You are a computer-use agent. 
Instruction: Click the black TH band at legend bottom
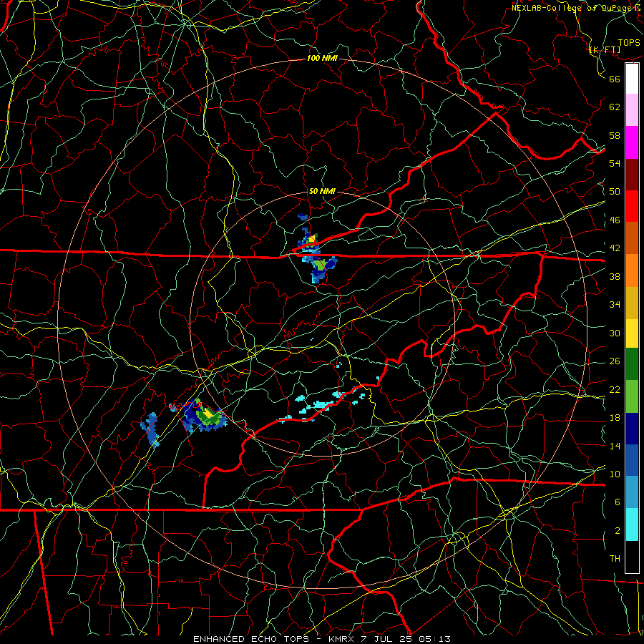[x=632, y=557]
